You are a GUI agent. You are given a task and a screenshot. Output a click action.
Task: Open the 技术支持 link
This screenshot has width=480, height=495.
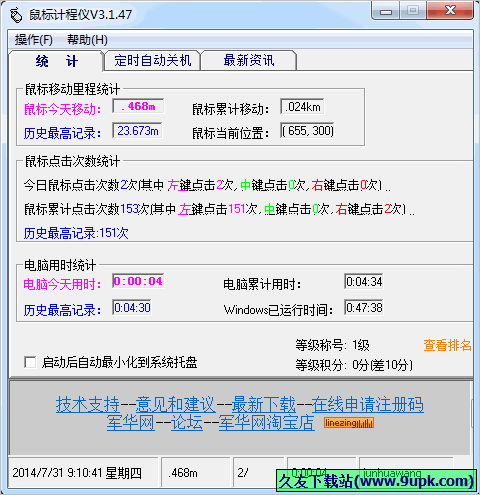tap(88, 404)
